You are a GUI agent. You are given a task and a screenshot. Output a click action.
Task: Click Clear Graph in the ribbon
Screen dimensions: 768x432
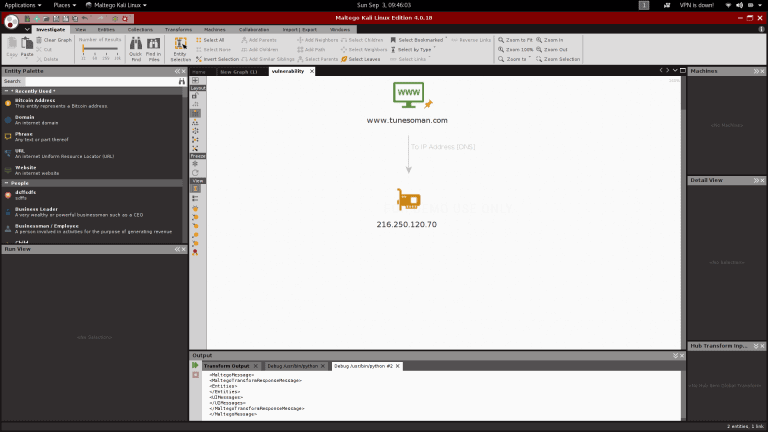pos(54,40)
